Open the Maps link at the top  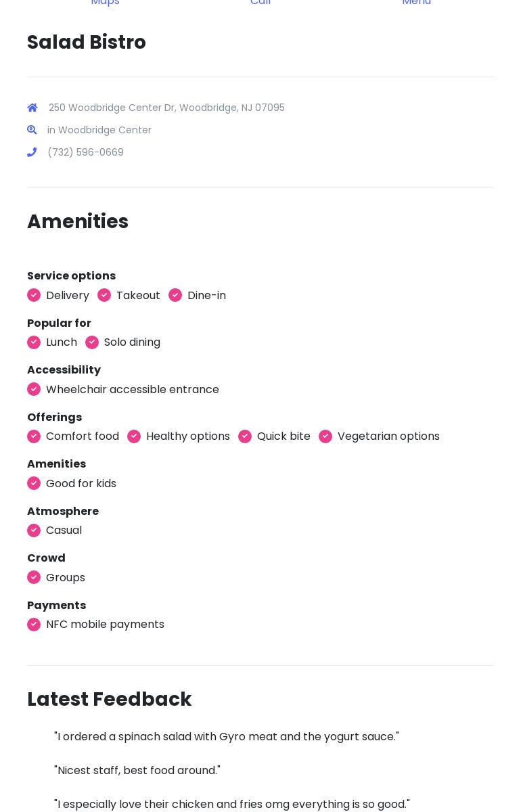[105, 3]
